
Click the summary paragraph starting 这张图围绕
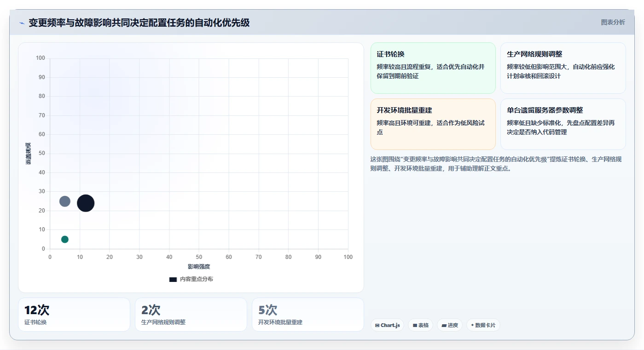pyautogui.click(x=496, y=164)
